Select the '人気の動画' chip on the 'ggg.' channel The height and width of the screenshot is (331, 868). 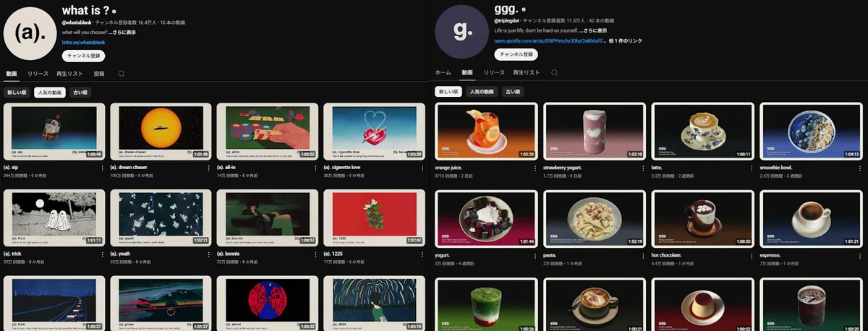pos(482,92)
